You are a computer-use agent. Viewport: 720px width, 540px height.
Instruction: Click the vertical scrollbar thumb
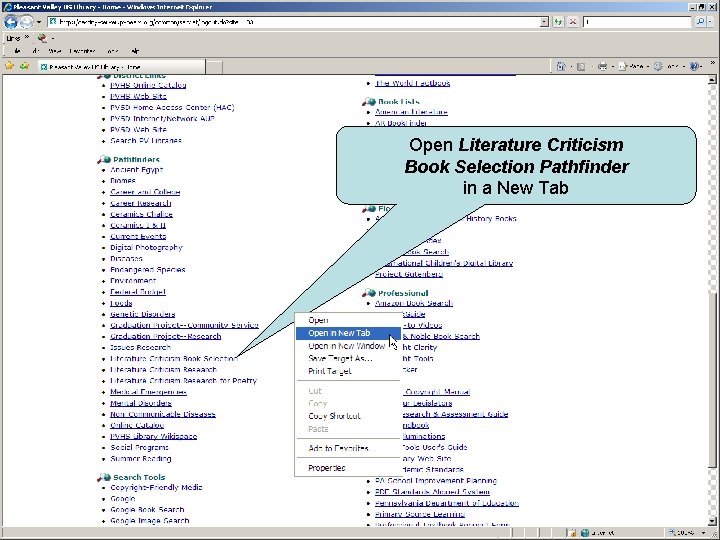[x=712, y=381]
